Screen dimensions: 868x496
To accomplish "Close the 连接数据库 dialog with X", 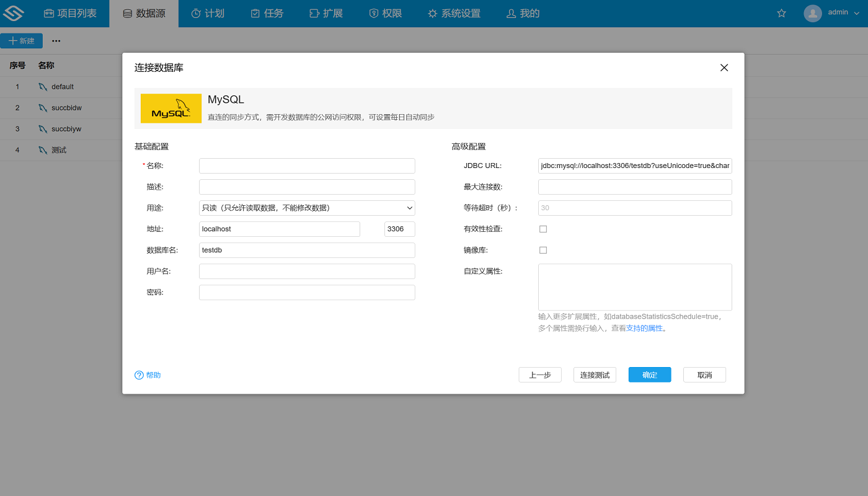I will (724, 68).
